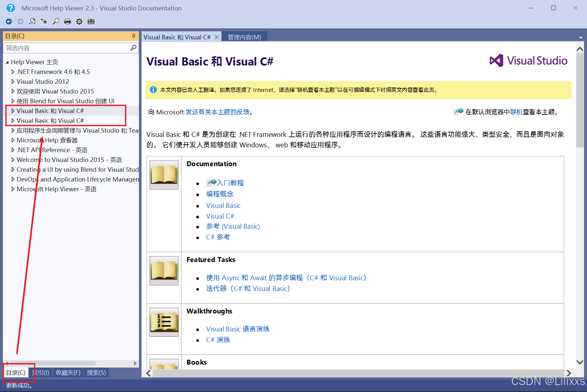Open the Visual C# documentation link

click(x=220, y=216)
